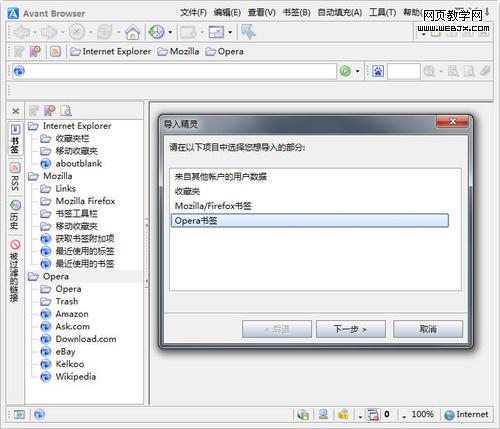This screenshot has height=429, width=500.
Task: Click the Add bookmark icon in bookmarks bar
Action: tap(19, 52)
